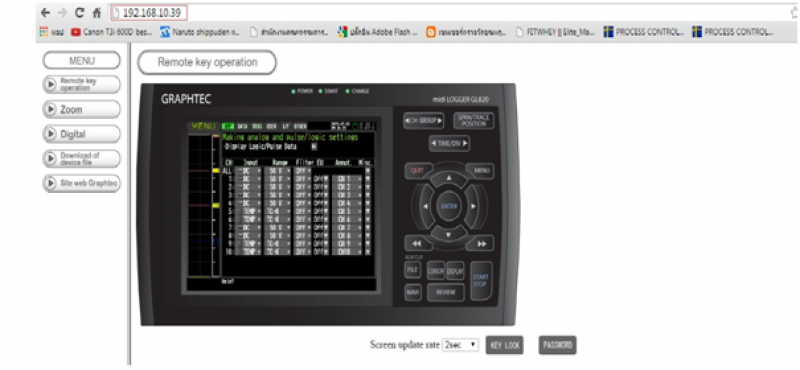The image size is (800, 370).
Task: Click the address bar showing 192.168.10.39
Action: (149, 13)
